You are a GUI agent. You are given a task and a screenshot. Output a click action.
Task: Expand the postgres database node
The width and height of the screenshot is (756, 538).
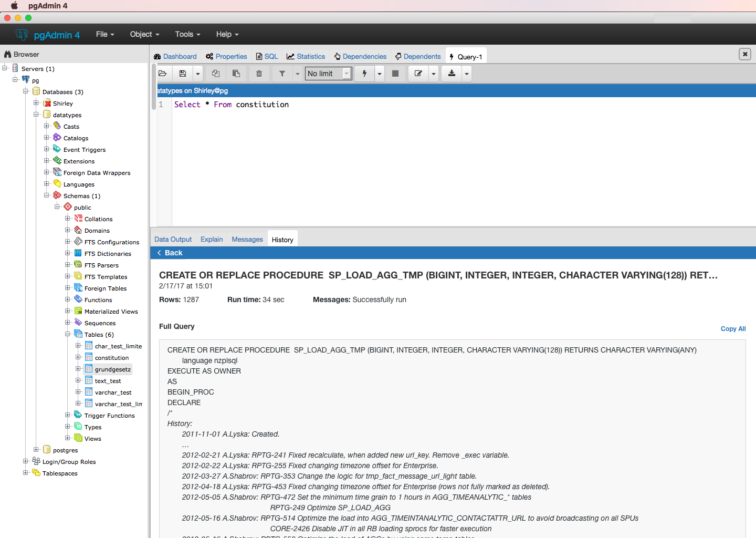pos(36,450)
